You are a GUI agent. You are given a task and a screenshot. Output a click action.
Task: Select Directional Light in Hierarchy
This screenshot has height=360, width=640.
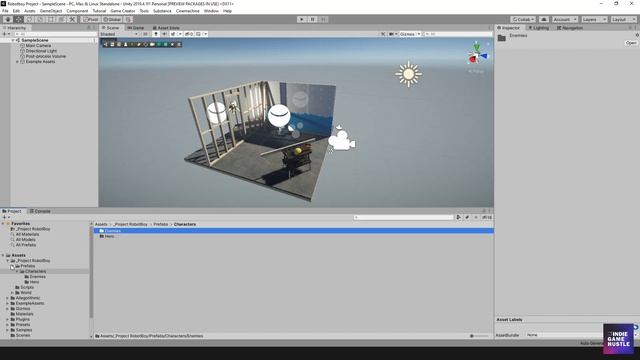coord(41,51)
